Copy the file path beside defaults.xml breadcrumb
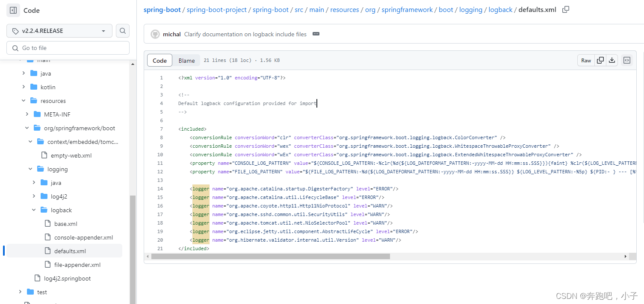This screenshot has width=644, height=304. tap(565, 9)
